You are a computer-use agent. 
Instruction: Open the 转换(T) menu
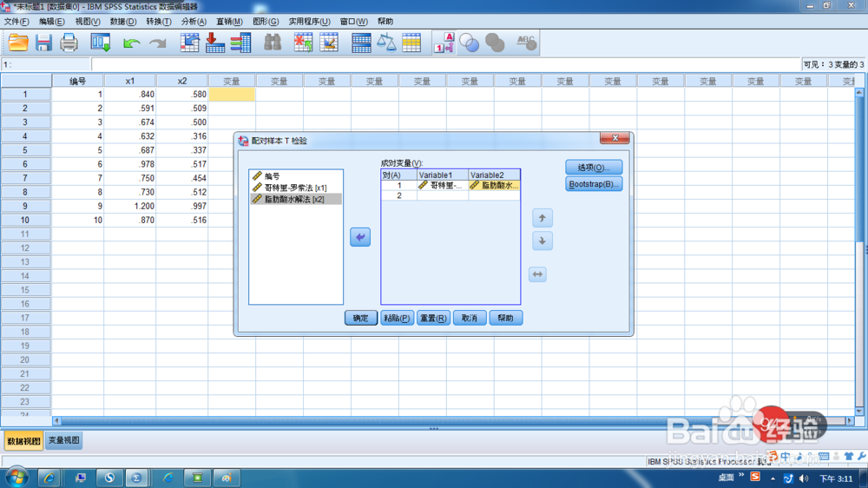(158, 22)
